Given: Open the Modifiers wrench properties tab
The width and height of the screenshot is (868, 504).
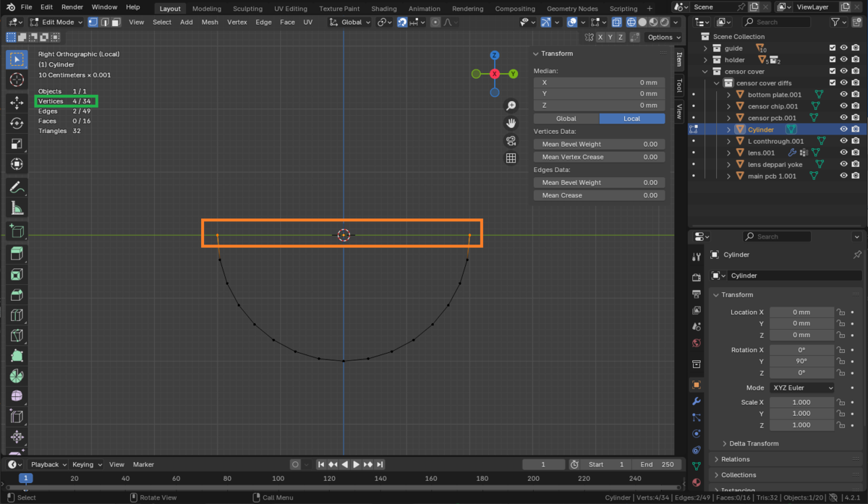Looking at the screenshot, I should point(696,401).
